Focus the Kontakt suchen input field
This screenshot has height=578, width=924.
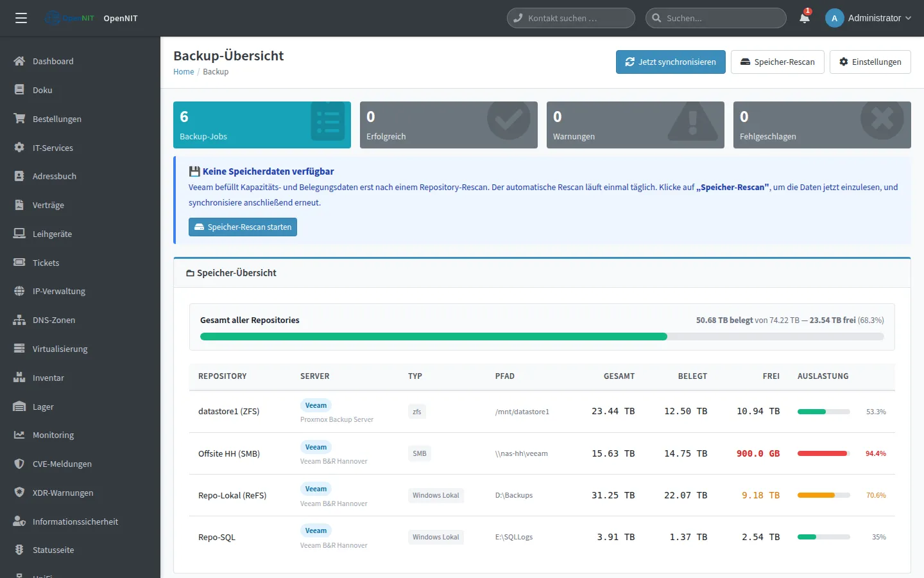(x=571, y=18)
